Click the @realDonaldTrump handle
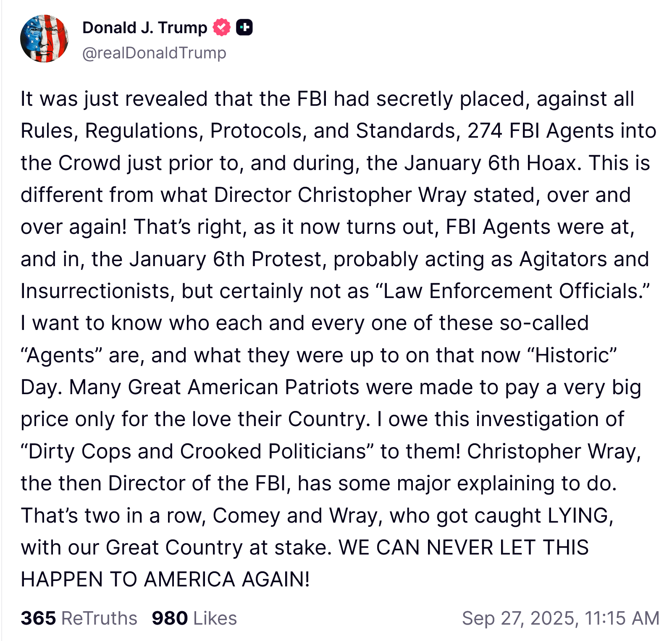 154,53
